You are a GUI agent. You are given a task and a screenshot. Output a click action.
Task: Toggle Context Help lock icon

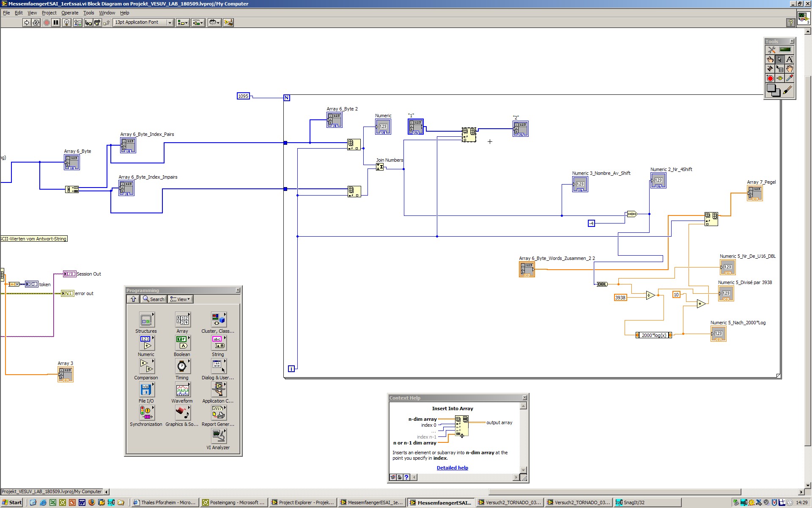tap(399, 477)
